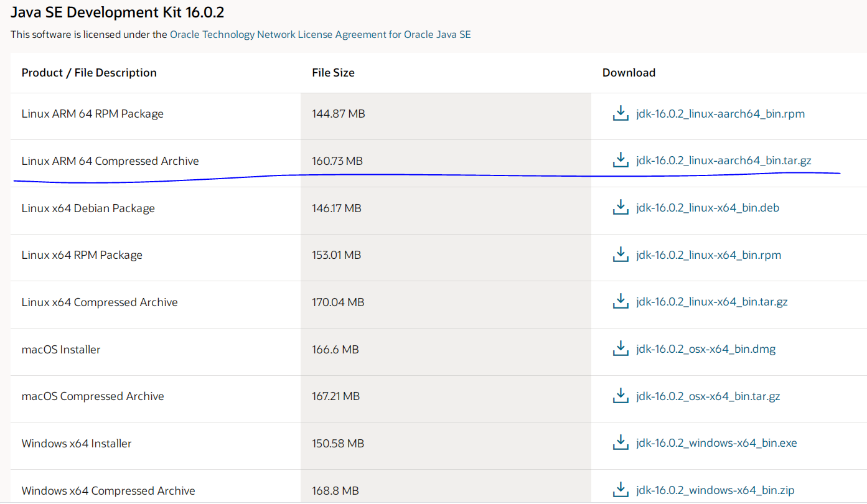Download jdk-16.0.2_linux-aarch64_bin.tar.gz link
The image size is (867, 504).
pos(724,161)
